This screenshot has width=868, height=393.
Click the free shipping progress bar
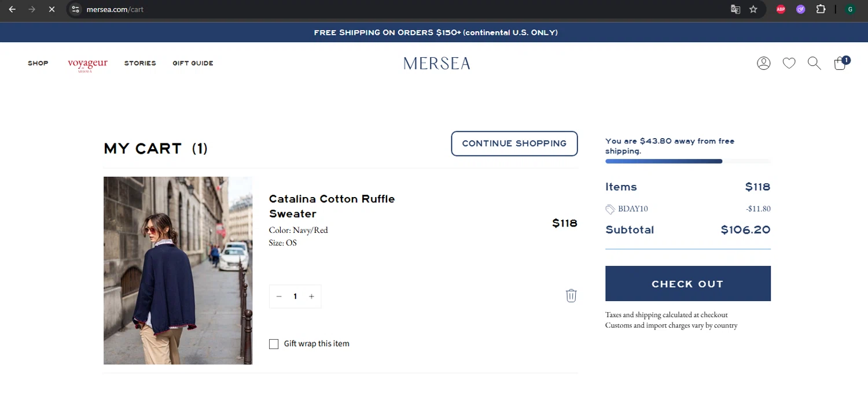click(x=687, y=161)
